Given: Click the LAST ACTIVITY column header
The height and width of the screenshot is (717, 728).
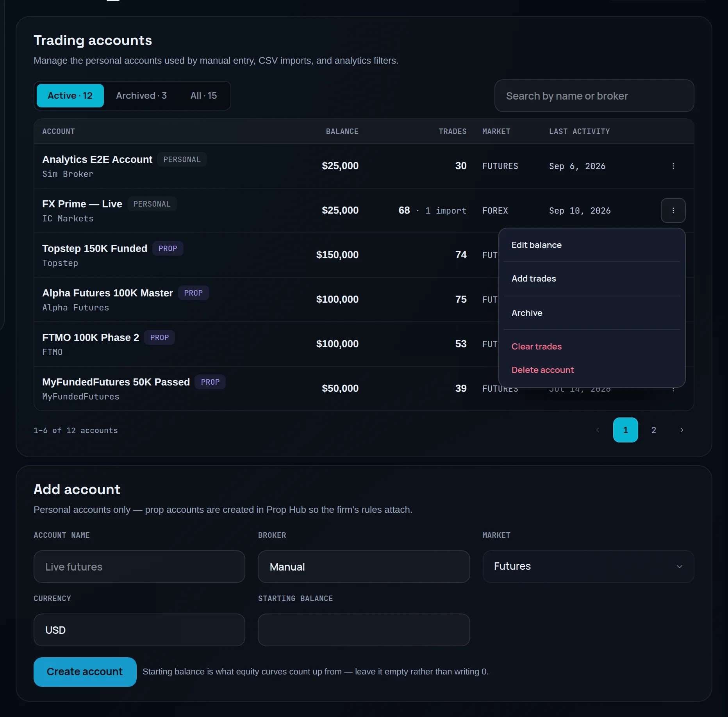Looking at the screenshot, I should click(x=579, y=132).
